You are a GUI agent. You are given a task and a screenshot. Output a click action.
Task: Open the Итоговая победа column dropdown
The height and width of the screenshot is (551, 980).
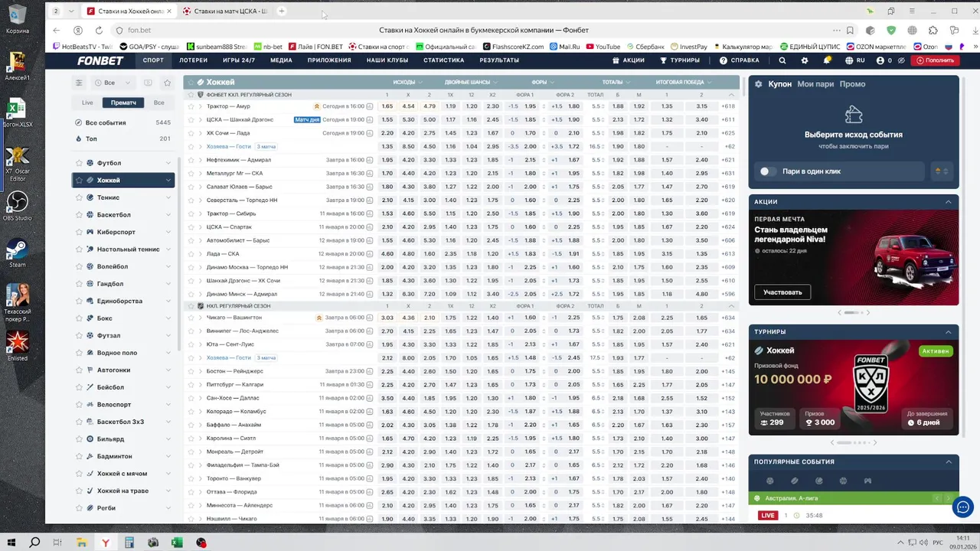tap(684, 82)
